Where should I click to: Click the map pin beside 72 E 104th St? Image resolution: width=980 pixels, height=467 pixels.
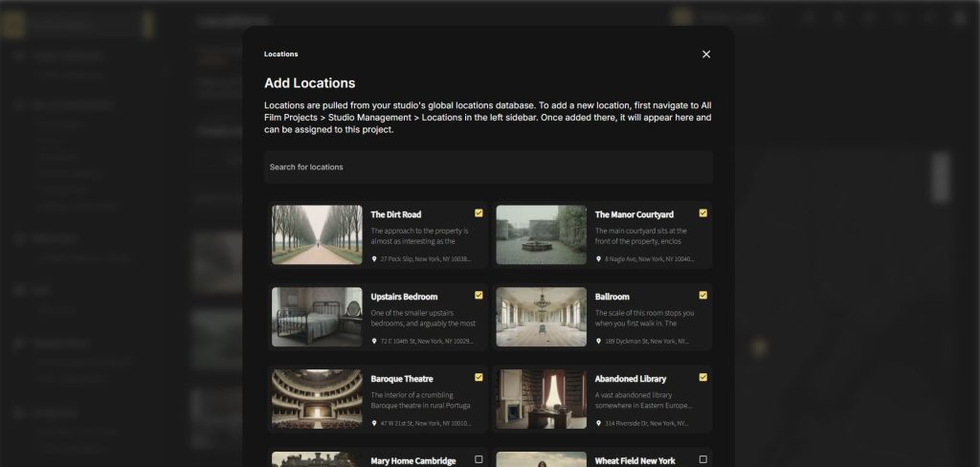click(x=374, y=342)
